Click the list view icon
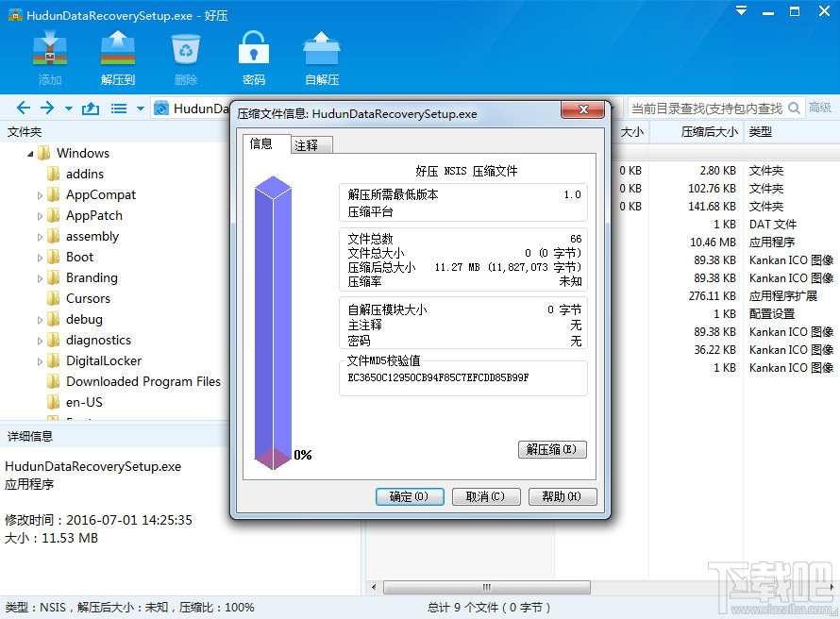840x619 pixels. pyautogui.click(x=117, y=108)
